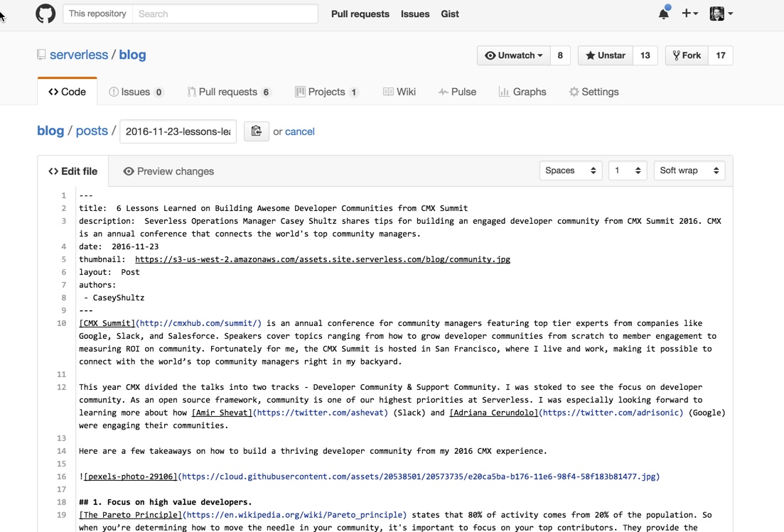Open the Pull requests repository tab
784x532 pixels.
click(x=228, y=92)
